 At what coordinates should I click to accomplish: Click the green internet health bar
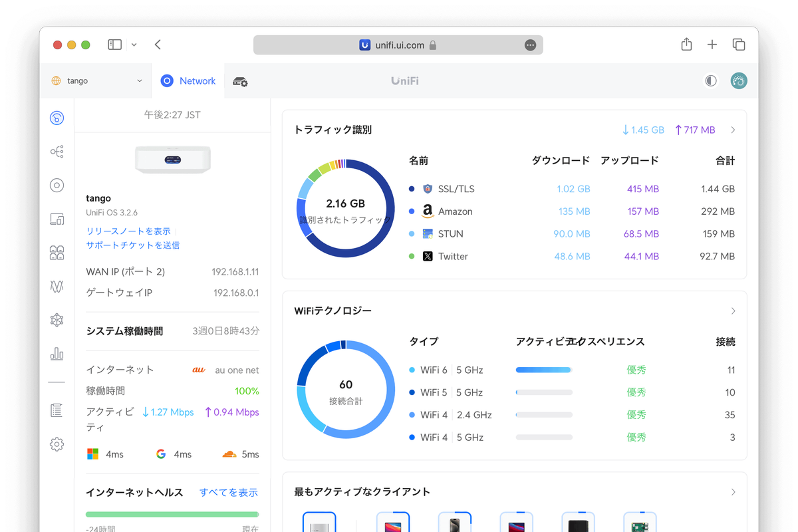pyautogui.click(x=172, y=514)
